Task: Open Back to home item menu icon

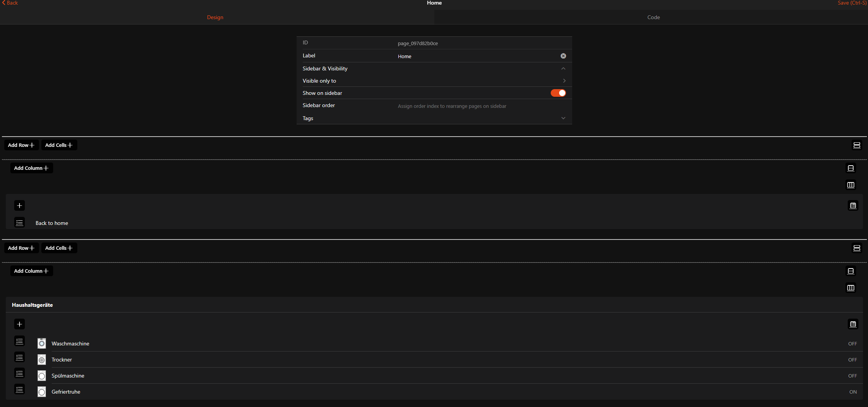Action: [20, 223]
